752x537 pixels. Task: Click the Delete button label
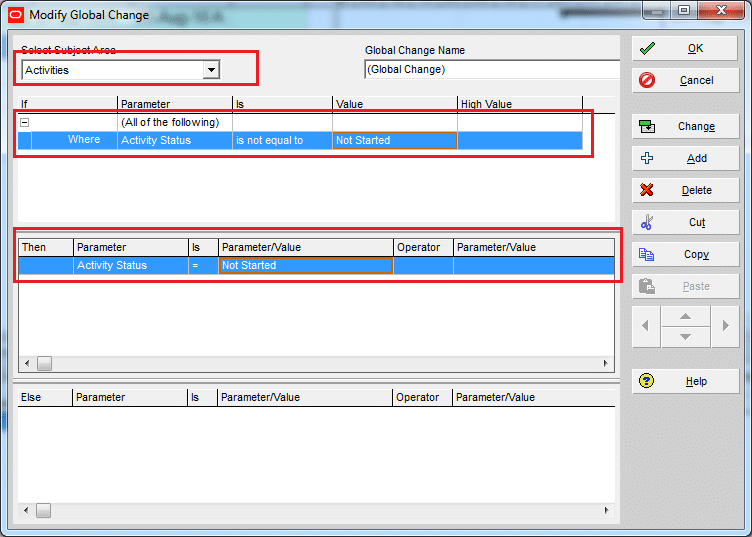pos(696,190)
